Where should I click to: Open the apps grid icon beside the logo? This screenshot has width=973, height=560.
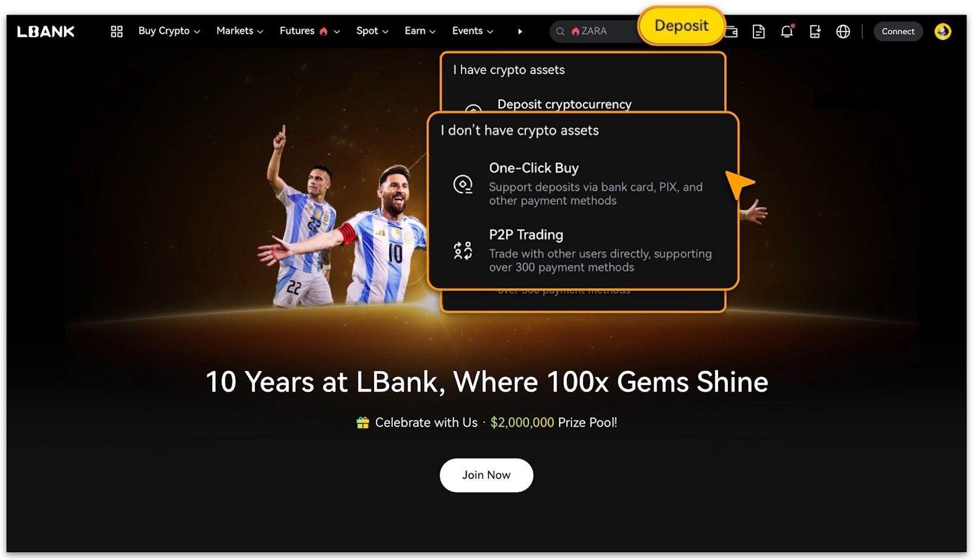click(117, 31)
